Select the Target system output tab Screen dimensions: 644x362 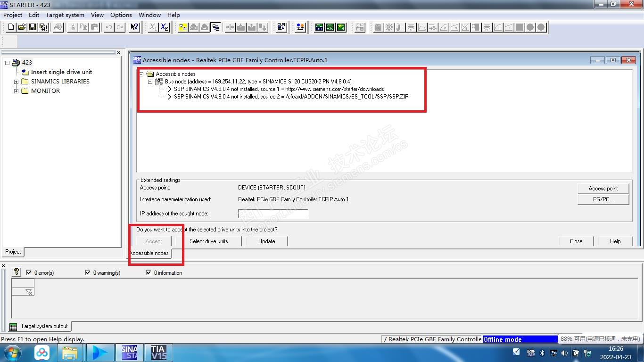click(x=40, y=326)
